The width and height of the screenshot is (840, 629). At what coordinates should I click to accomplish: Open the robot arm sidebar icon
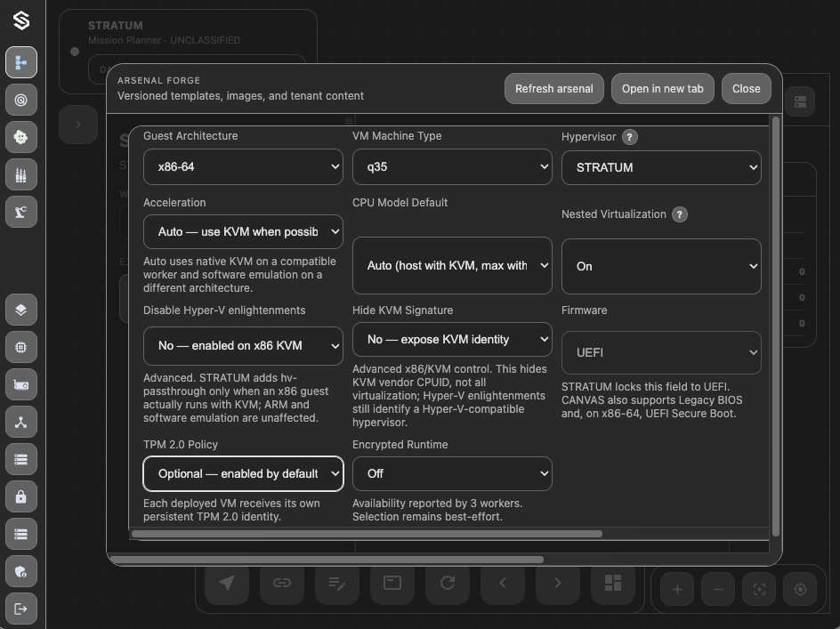(21, 212)
